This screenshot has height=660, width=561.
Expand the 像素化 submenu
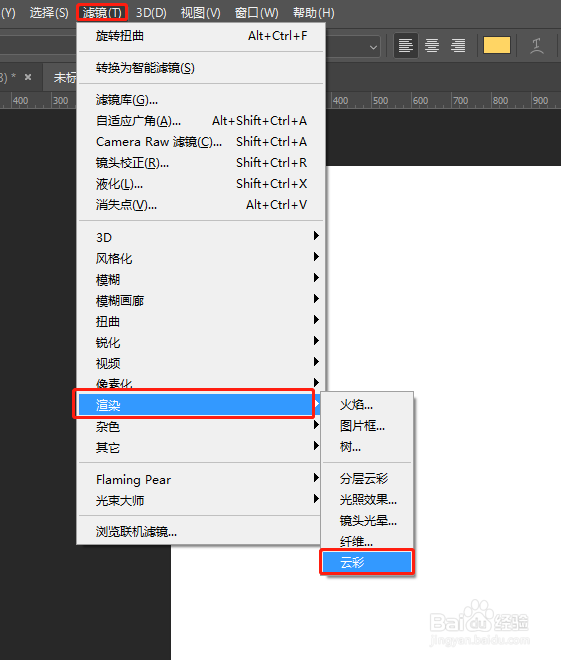click(x=201, y=382)
